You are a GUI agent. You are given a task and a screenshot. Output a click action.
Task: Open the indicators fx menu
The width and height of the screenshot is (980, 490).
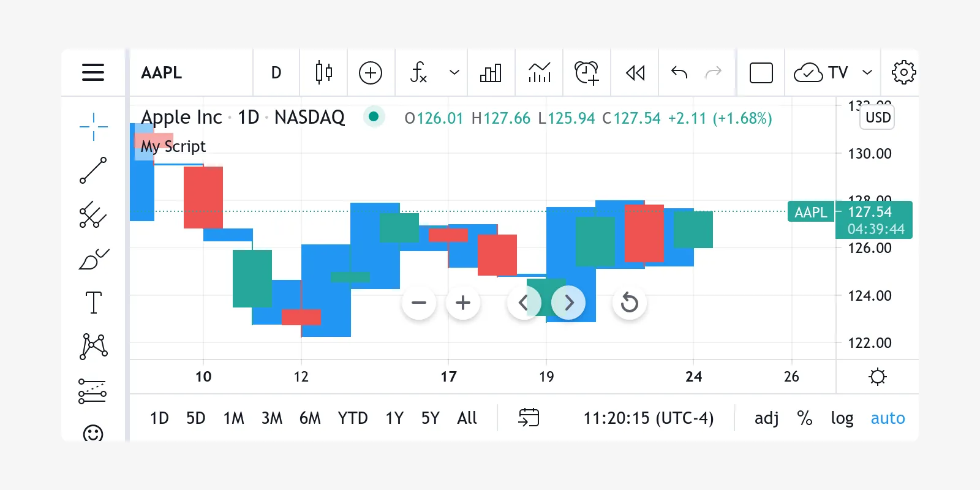418,72
